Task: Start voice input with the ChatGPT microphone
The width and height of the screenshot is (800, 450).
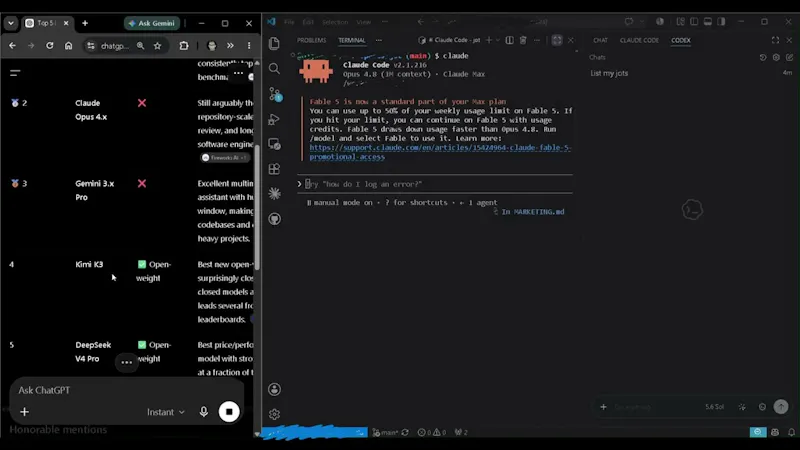Action: point(204,412)
